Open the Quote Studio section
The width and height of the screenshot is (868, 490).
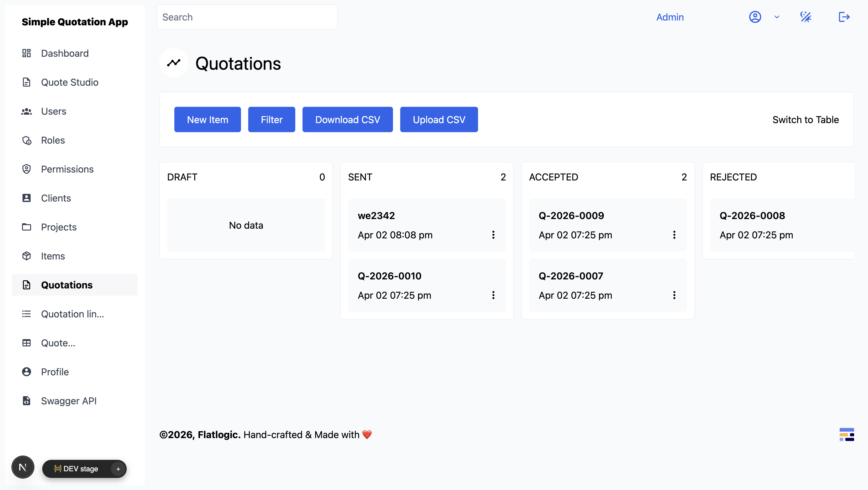click(x=69, y=82)
